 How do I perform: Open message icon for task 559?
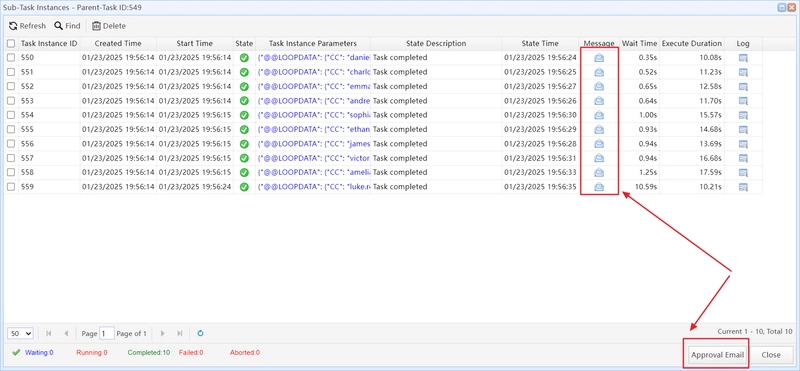pyautogui.click(x=599, y=187)
